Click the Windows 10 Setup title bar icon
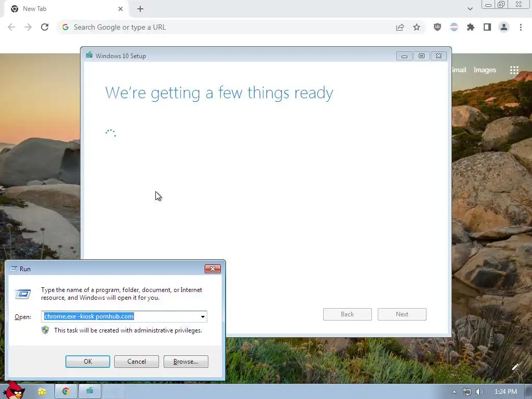532x399 pixels. pos(89,55)
